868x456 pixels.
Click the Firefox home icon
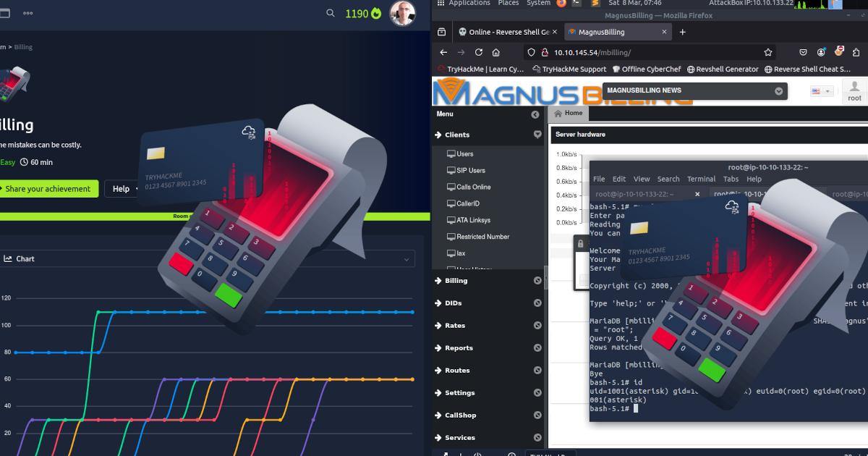pyautogui.click(x=496, y=52)
